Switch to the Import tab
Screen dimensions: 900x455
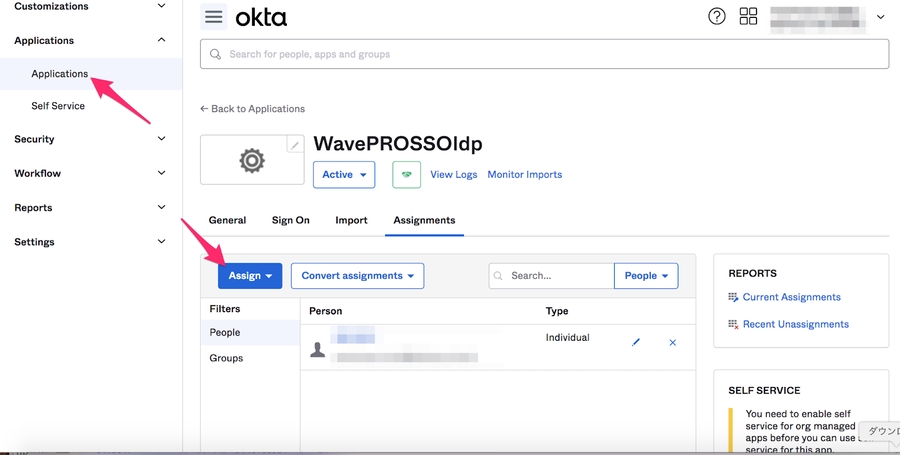point(351,220)
